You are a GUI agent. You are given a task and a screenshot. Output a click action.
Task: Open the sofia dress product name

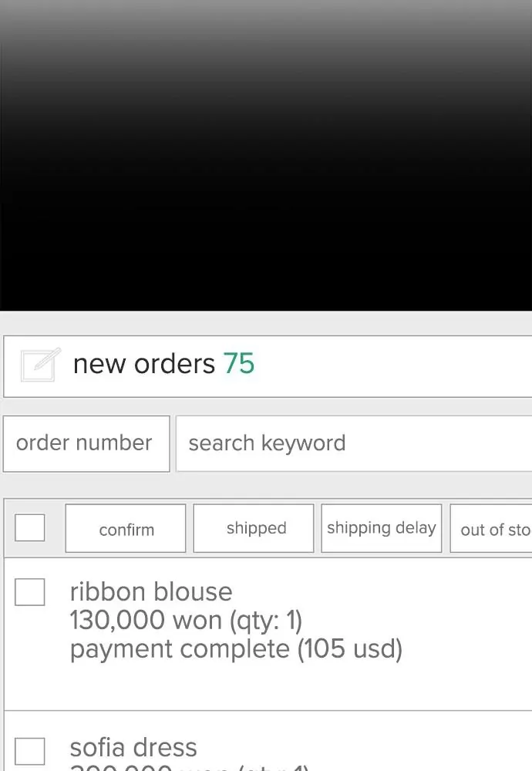(x=133, y=747)
